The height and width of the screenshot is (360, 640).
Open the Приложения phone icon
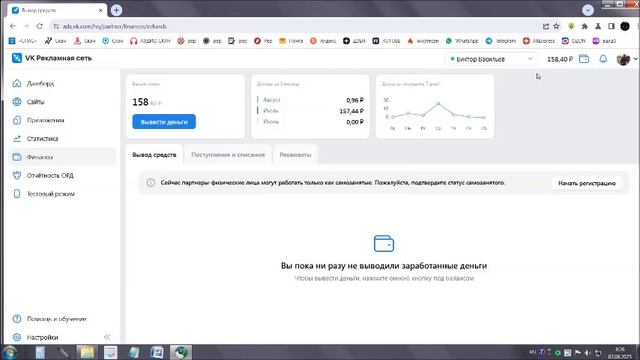17,120
